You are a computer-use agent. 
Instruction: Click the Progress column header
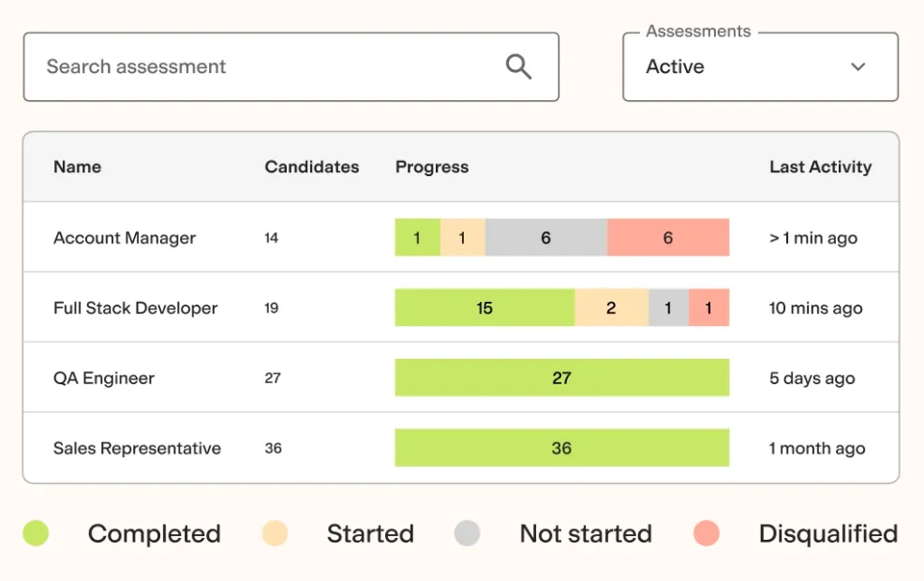tap(432, 167)
